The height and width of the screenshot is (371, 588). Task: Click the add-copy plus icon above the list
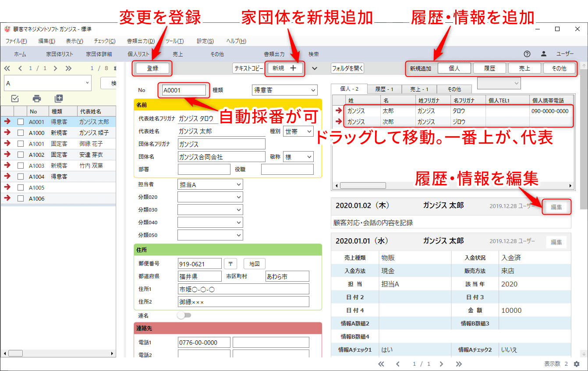pos(59,99)
